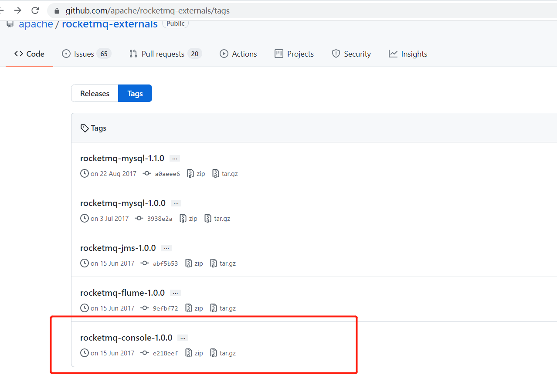Image resolution: width=557 pixels, height=392 pixels.
Task: Open the rocketmq-flume-1.0.0 tag
Action: click(122, 293)
